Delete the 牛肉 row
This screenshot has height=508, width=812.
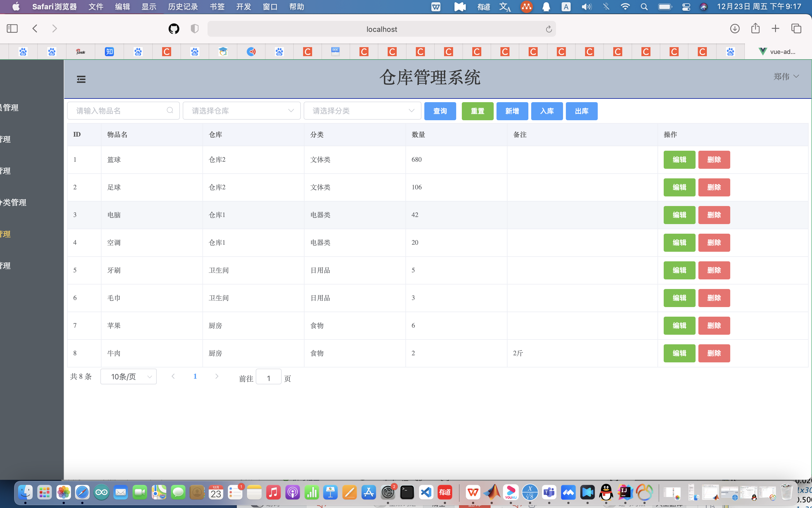(x=714, y=353)
